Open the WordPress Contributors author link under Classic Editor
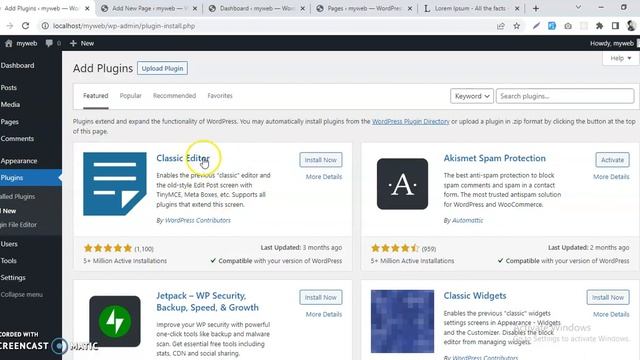The width and height of the screenshot is (640, 360). click(198, 220)
